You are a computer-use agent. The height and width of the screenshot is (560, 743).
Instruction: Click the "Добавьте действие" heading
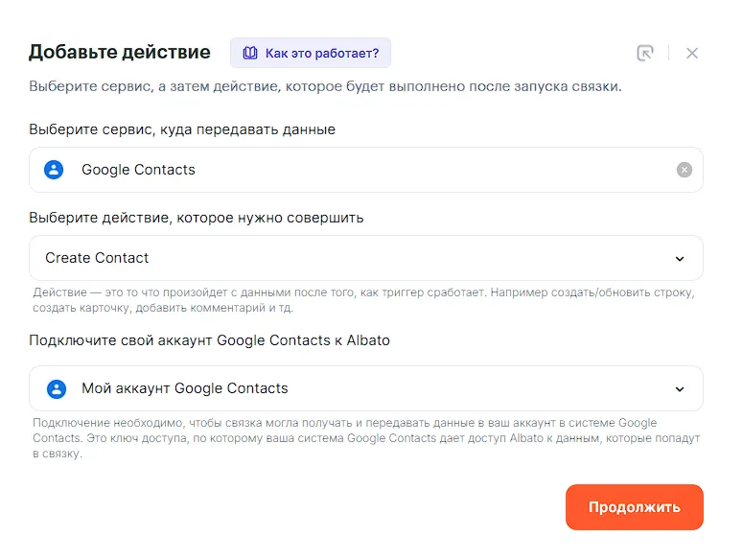tap(119, 52)
